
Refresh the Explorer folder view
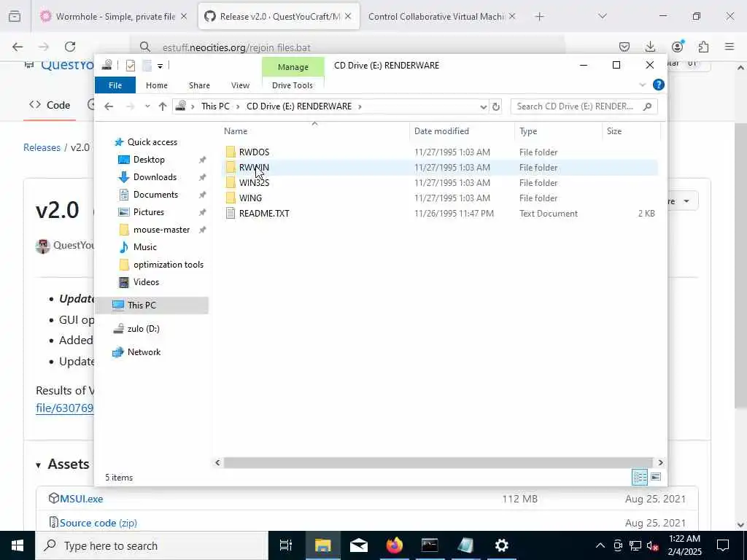click(496, 106)
